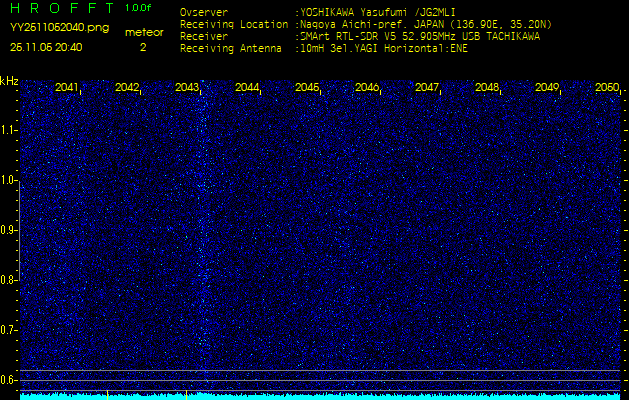This screenshot has width=629, height=400.
Task: Select the 2047 time marker
Action: 427,88
